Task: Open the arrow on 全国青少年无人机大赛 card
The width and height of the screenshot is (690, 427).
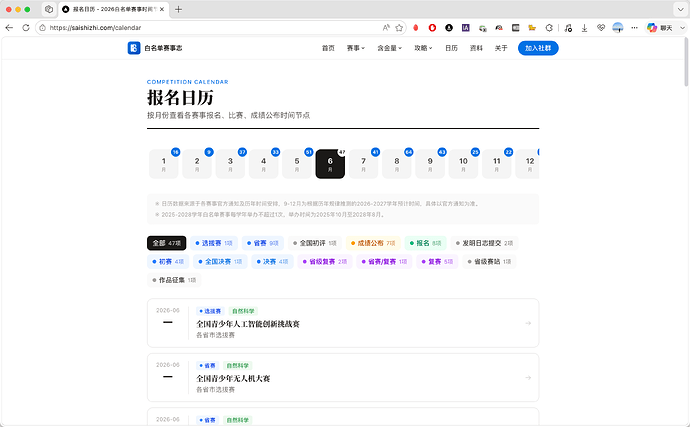Action: [528, 378]
